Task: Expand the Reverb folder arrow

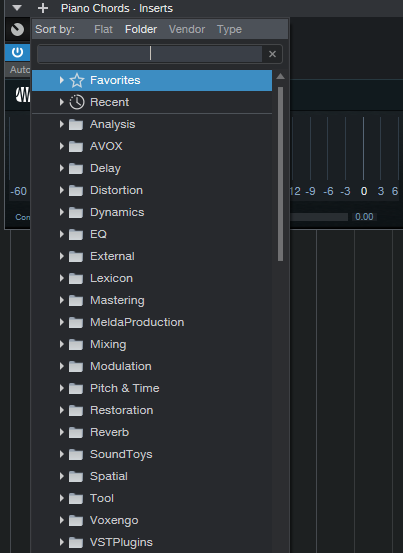Action: [61, 432]
